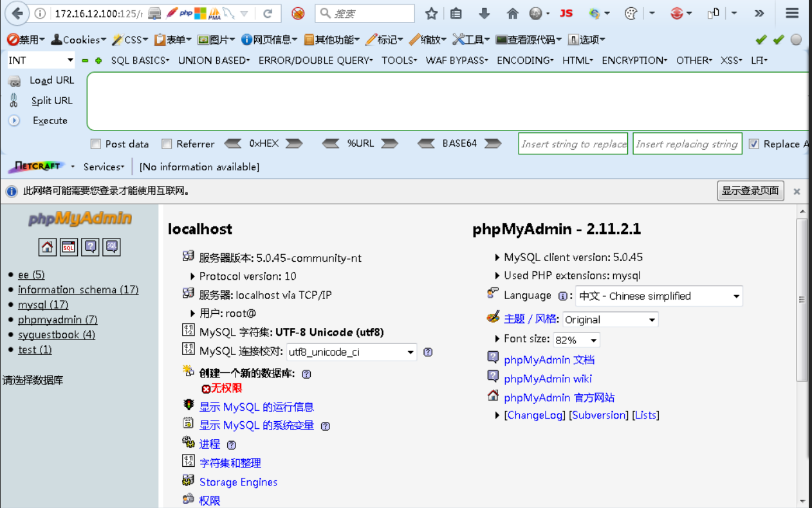
Task: Open the Firefox hamburger menu
Action: click(793, 13)
